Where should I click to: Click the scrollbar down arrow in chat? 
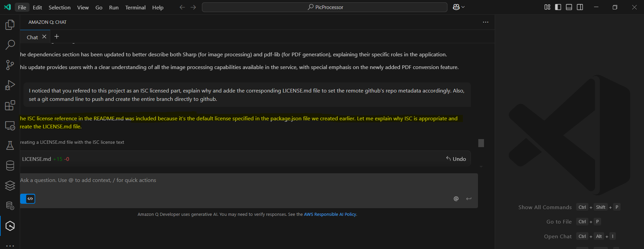(481, 167)
